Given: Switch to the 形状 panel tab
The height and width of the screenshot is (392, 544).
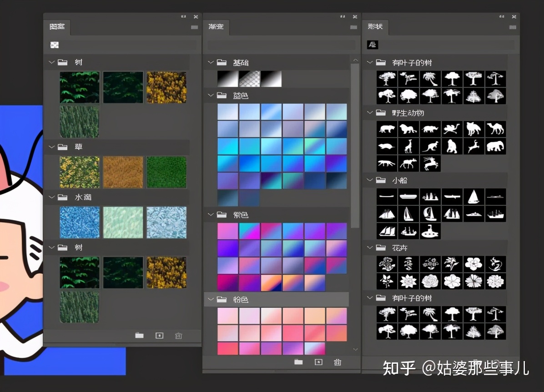Looking at the screenshot, I should point(375,27).
